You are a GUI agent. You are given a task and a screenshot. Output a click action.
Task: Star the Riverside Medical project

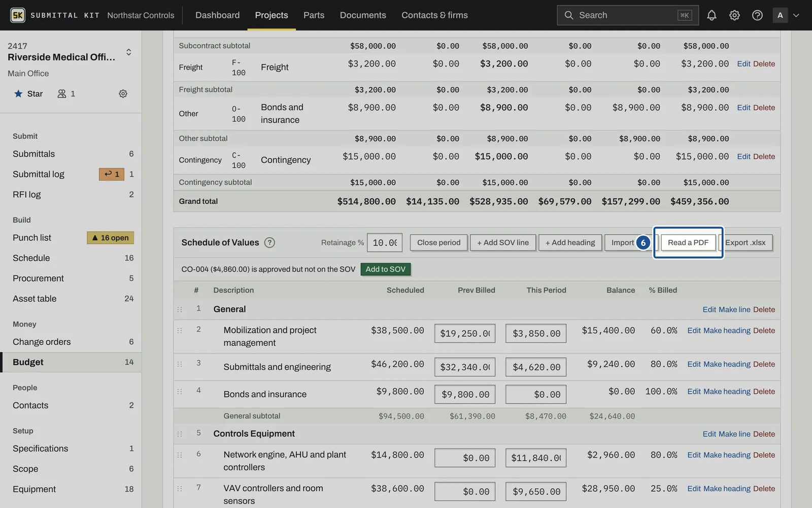click(x=28, y=93)
